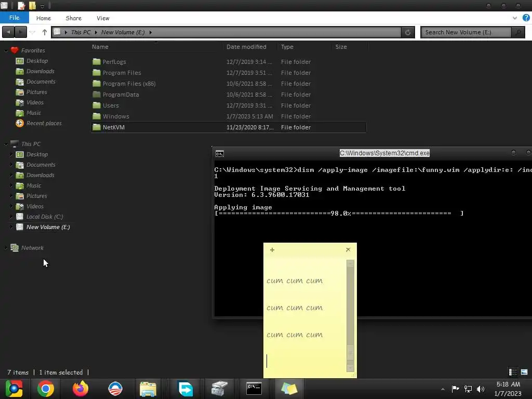The image size is (532, 399).
Task: Click the search magnifier icon
Action: pos(518,32)
